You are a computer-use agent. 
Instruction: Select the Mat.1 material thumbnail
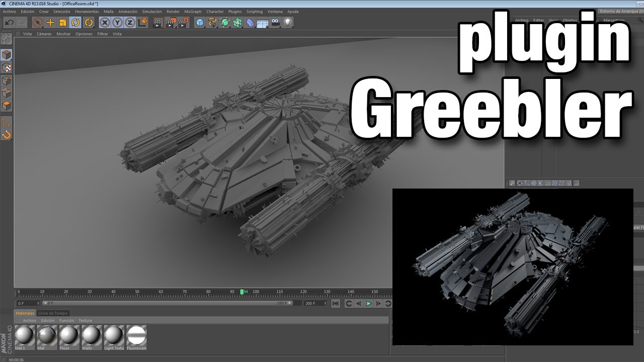[x=24, y=337]
